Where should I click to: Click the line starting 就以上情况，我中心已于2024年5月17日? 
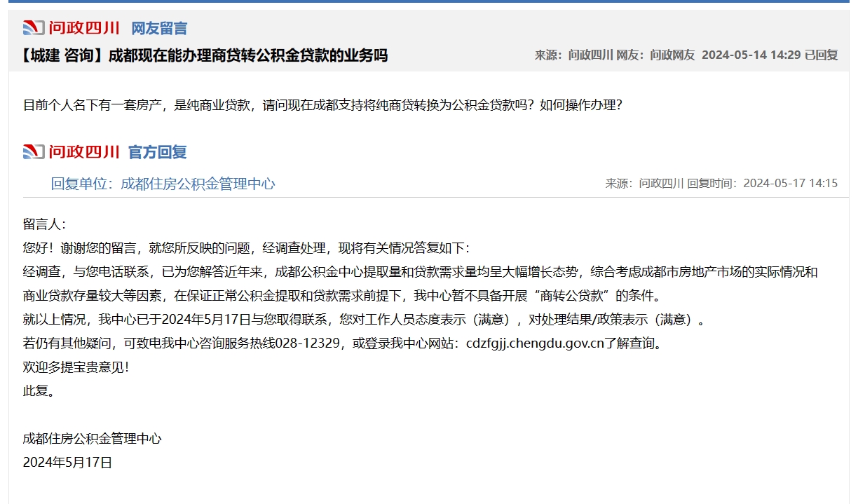(x=363, y=320)
